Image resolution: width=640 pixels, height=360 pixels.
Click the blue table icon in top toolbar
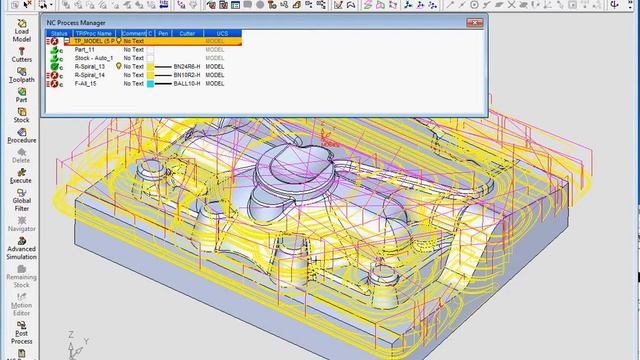pyautogui.click(x=236, y=4)
